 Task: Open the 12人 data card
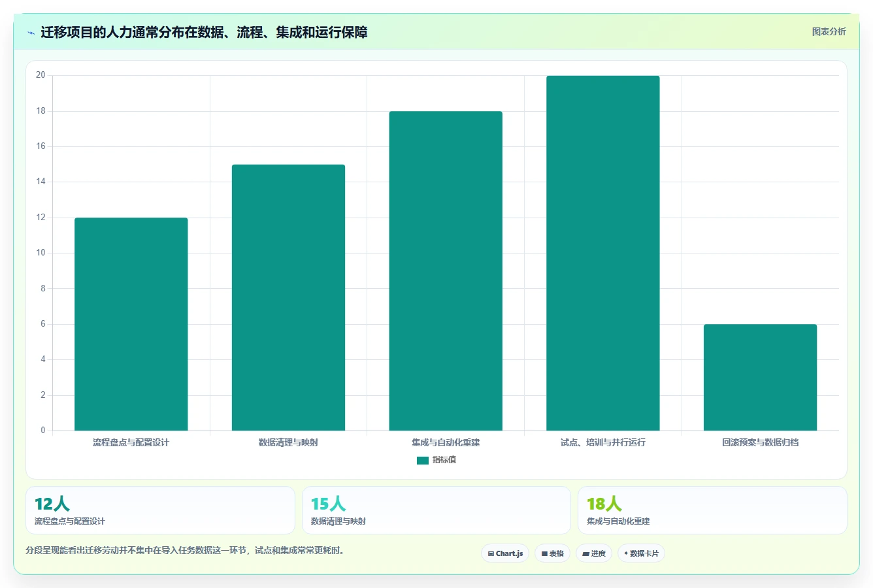(x=160, y=510)
